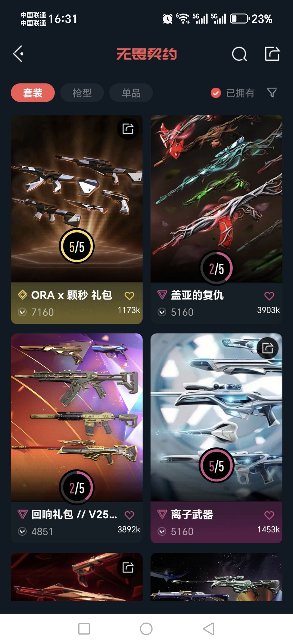Open the filter funnel icon
This screenshot has height=644, width=293.
coord(272,93)
